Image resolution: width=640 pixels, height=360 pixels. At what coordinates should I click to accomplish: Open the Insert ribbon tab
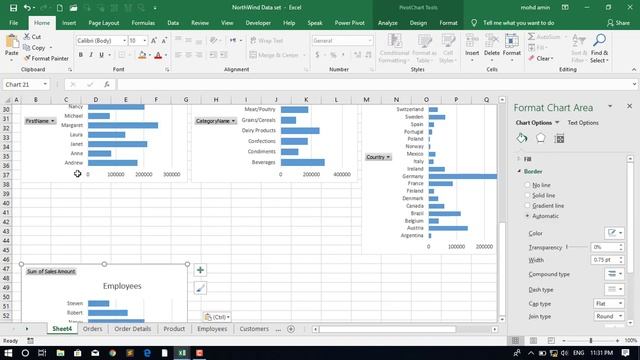coord(69,23)
